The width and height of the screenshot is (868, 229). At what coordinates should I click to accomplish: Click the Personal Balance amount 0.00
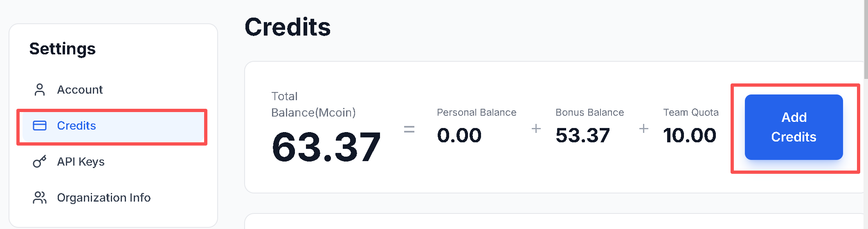[x=459, y=135]
